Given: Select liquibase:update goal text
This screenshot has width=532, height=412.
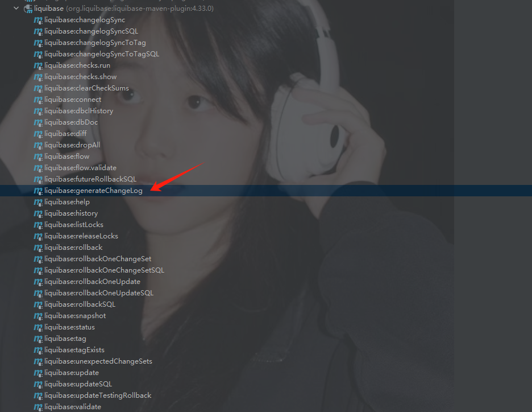Looking at the screenshot, I should tap(72, 373).
